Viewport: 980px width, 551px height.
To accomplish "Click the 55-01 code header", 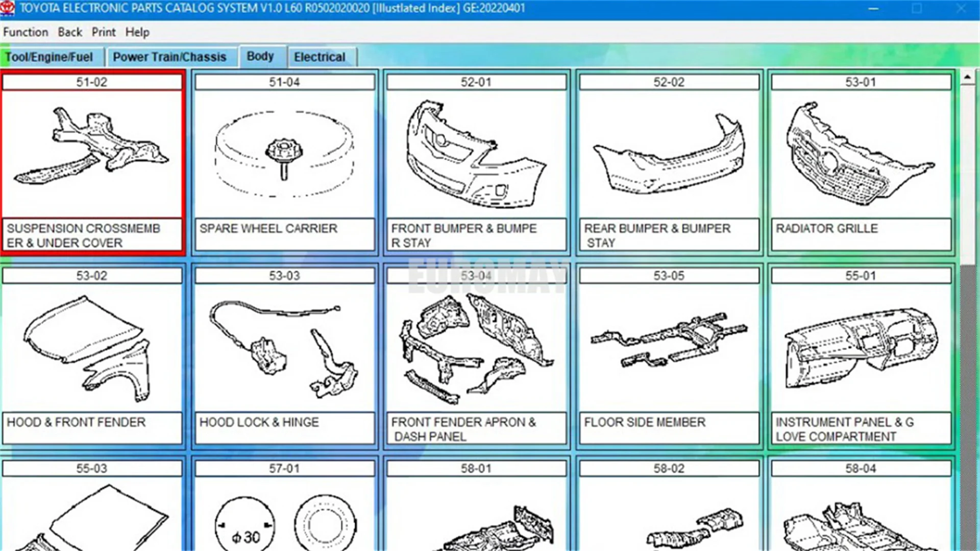I will click(861, 276).
